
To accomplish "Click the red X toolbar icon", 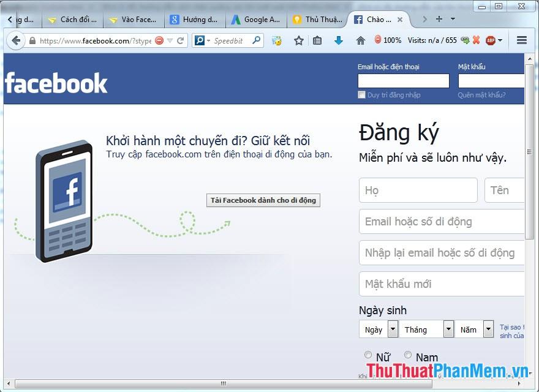I will click(x=476, y=40).
